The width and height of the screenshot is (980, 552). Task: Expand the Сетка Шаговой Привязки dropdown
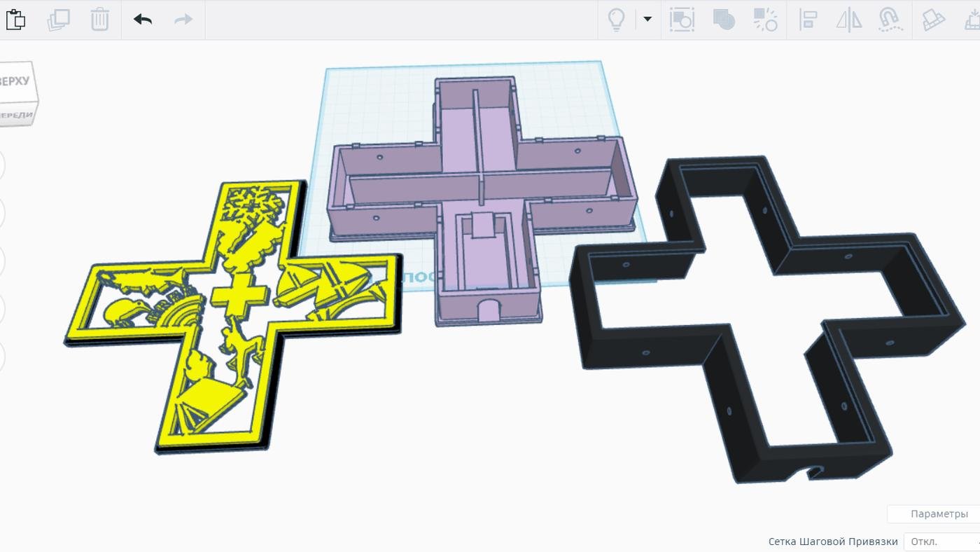[x=941, y=541]
